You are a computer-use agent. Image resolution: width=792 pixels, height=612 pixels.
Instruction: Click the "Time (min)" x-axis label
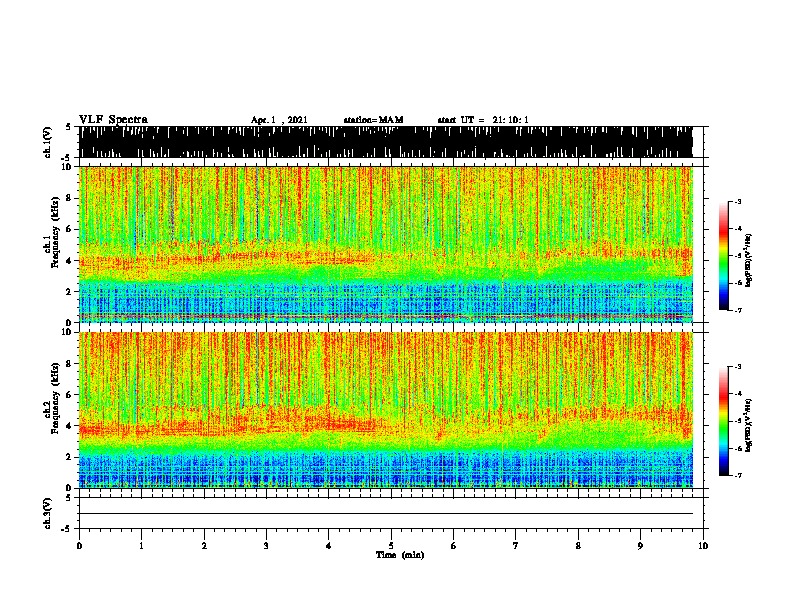pos(400,555)
